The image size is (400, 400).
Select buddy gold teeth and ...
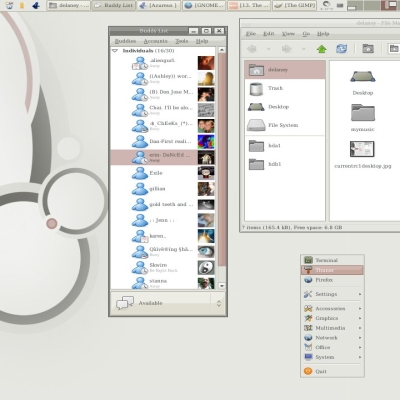pos(163,204)
